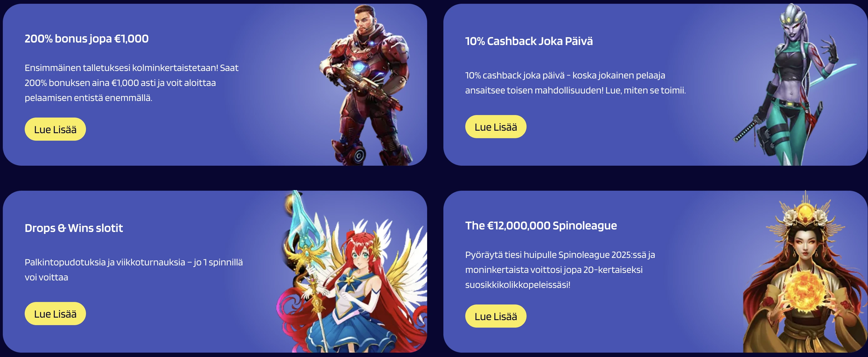
Task: Click Lue Lisää under Drops & Wins slotit
Action: tap(55, 314)
